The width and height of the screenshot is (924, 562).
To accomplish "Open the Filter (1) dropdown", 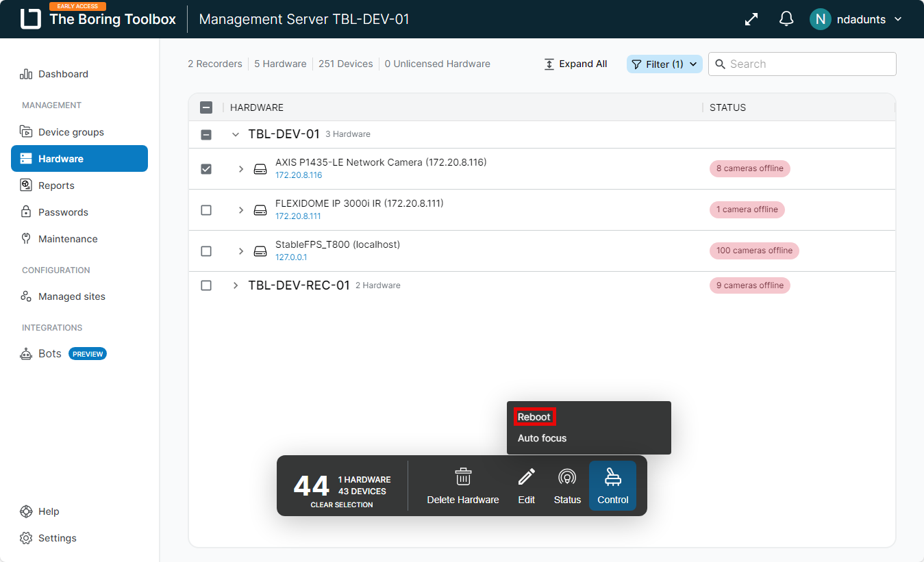I will click(x=664, y=64).
